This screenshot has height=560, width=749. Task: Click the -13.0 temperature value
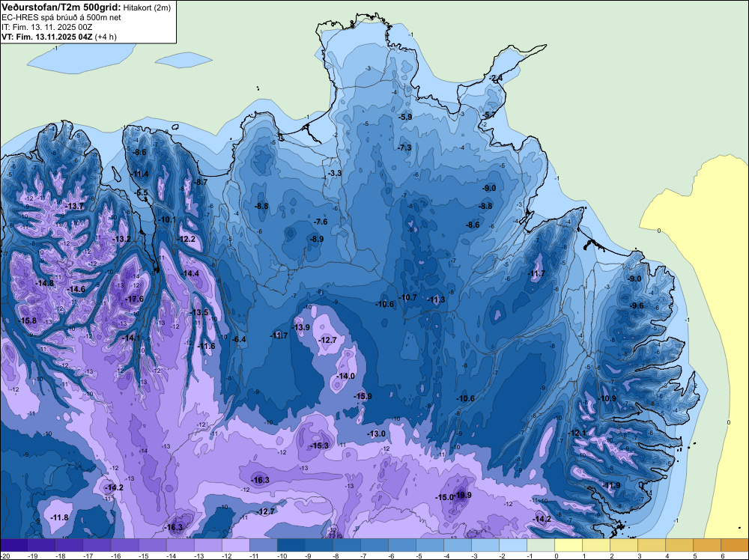(x=377, y=433)
